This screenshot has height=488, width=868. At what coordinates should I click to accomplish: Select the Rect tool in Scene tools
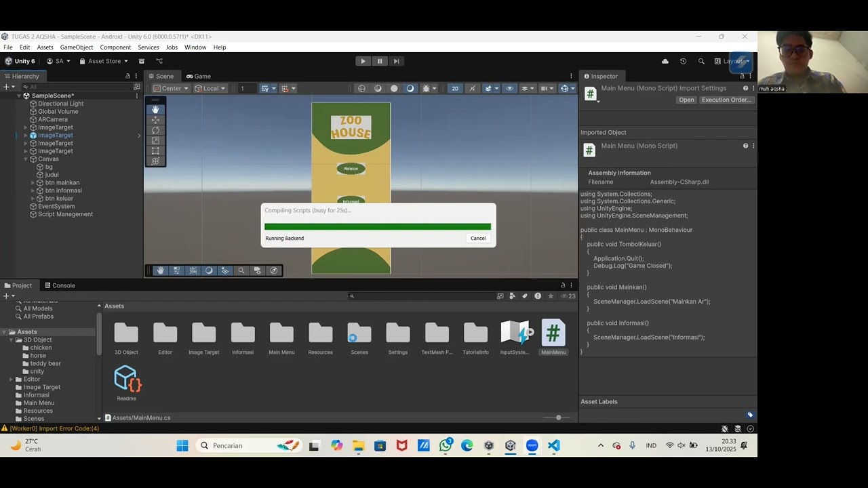point(155,150)
